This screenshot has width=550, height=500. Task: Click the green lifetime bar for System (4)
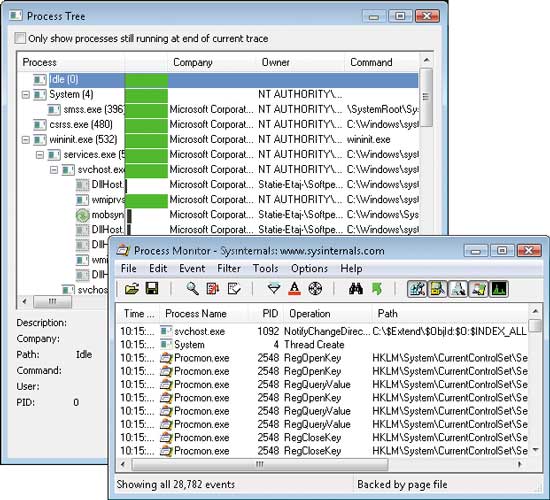(x=146, y=95)
